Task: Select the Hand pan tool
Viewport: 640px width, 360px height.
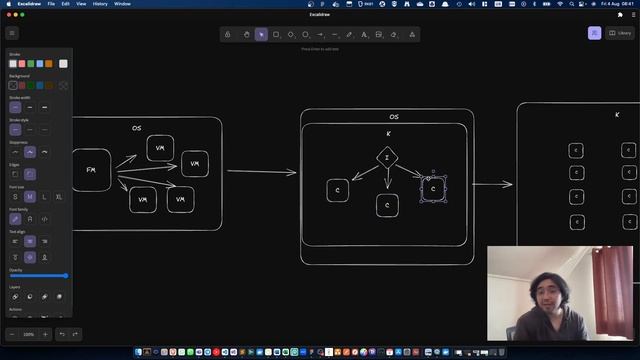Action: [x=247, y=35]
